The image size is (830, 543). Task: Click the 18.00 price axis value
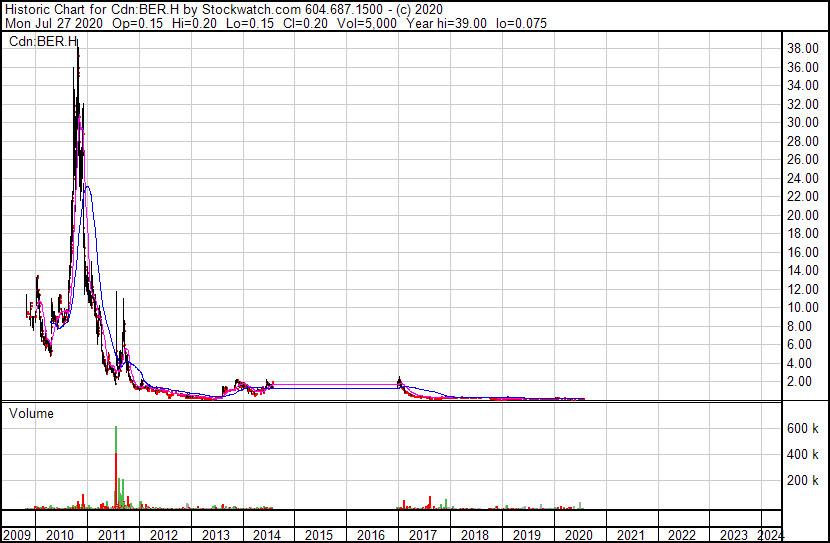click(803, 233)
